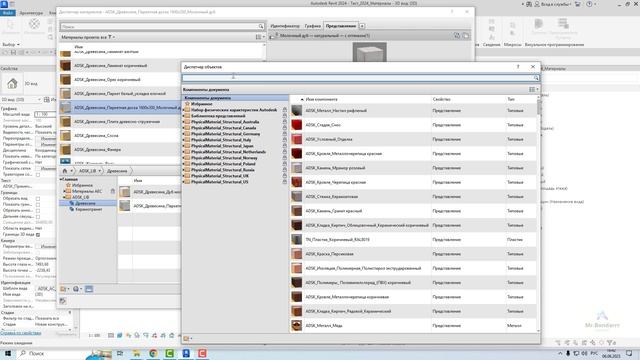The width and height of the screenshot is (640, 360).
Task: Select ADSK_Древесина_Ламинат коричневый material
Action: point(119,66)
